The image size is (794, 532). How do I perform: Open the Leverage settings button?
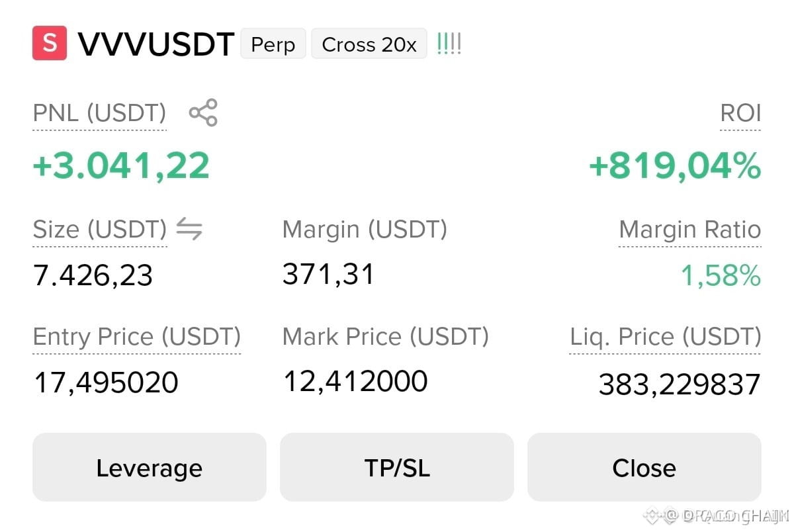(149, 467)
